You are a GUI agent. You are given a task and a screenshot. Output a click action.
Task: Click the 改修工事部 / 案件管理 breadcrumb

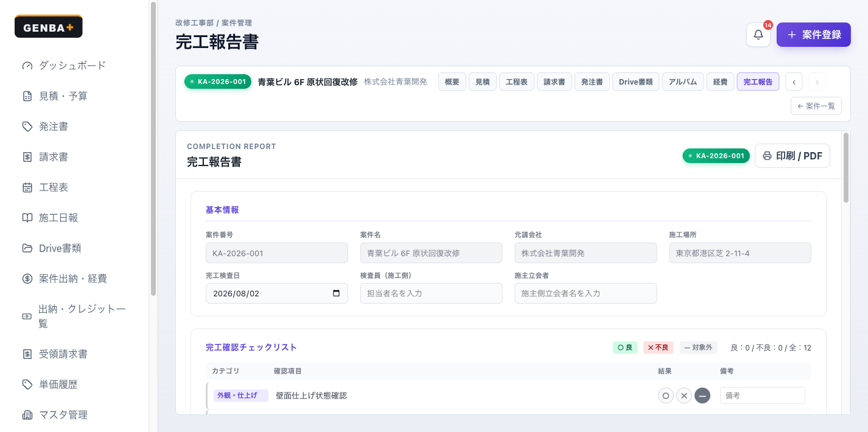(x=214, y=23)
